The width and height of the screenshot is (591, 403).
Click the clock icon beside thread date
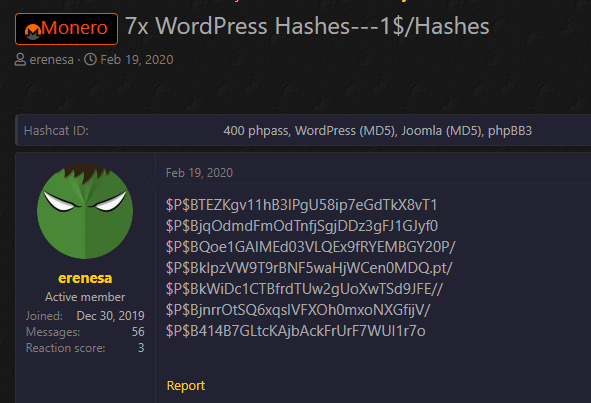(x=90, y=60)
